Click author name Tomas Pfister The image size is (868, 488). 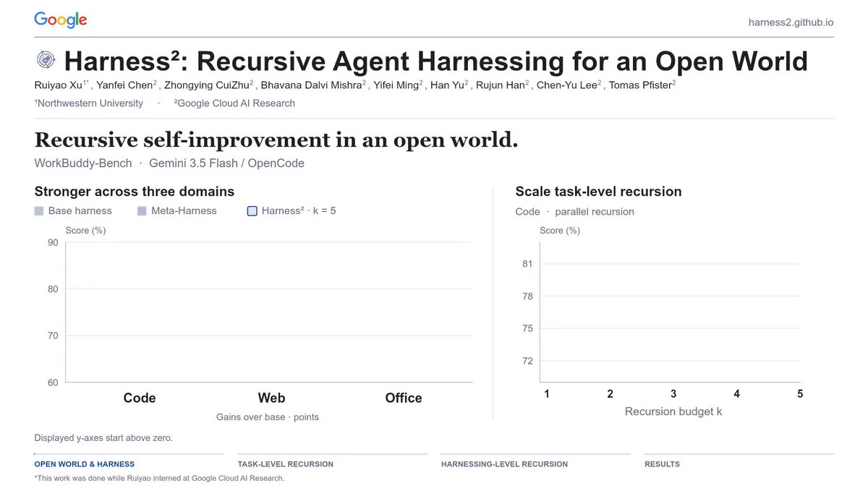[x=640, y=85]
